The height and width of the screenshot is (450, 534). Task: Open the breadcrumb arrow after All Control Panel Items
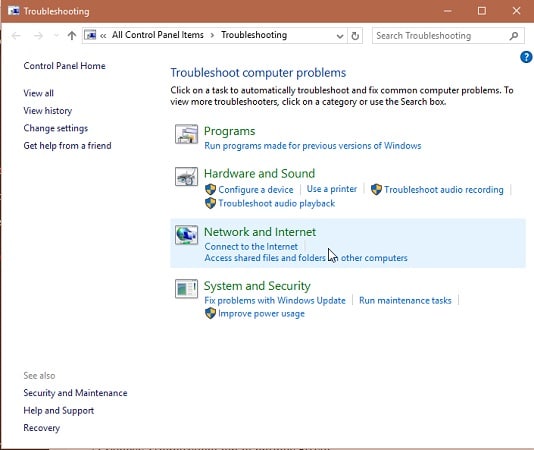(x=212, y=35)
